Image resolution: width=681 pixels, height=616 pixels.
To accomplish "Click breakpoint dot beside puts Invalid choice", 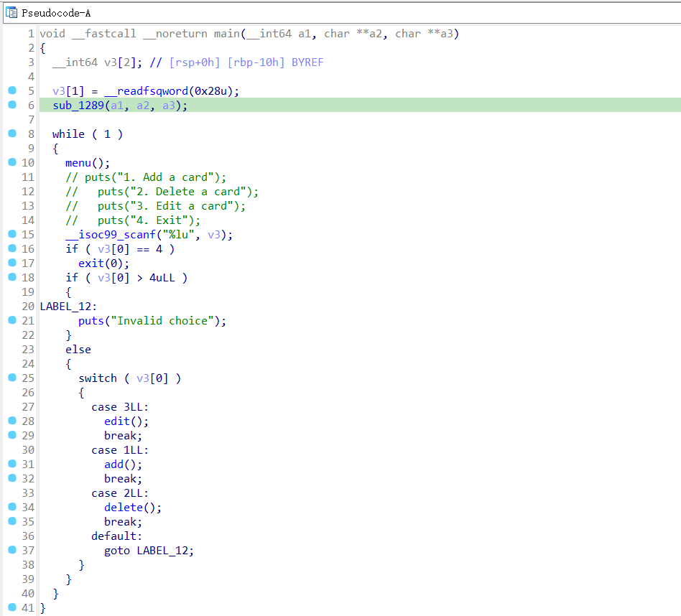I will point(12,320).
